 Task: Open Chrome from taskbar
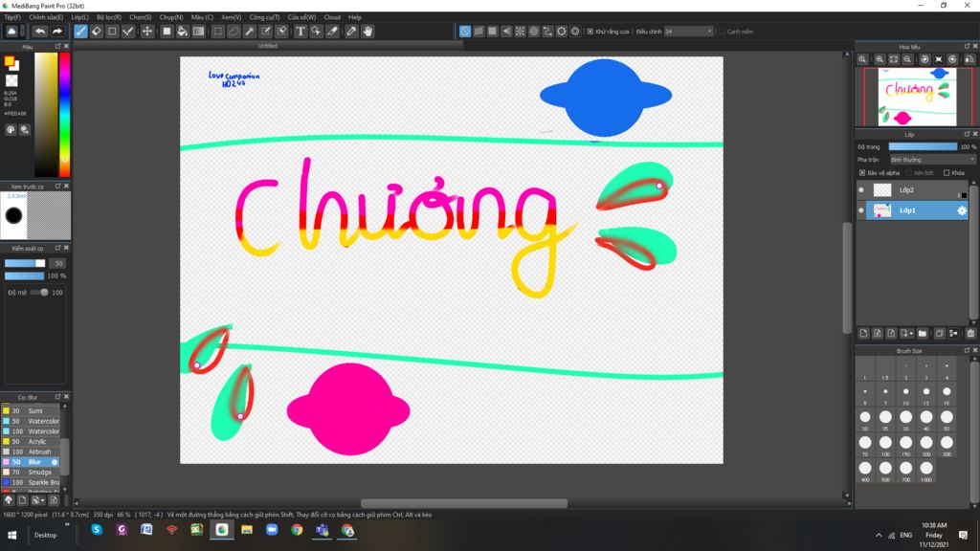coord(297,530)
